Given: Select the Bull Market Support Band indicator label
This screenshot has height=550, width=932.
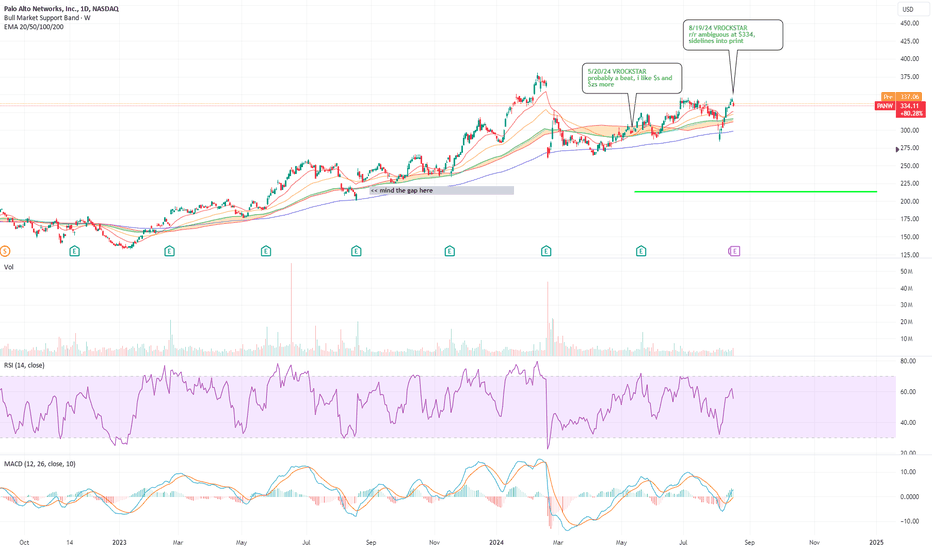Looking at the screenshot, I should pyautogui.click(x=48, y=18).
